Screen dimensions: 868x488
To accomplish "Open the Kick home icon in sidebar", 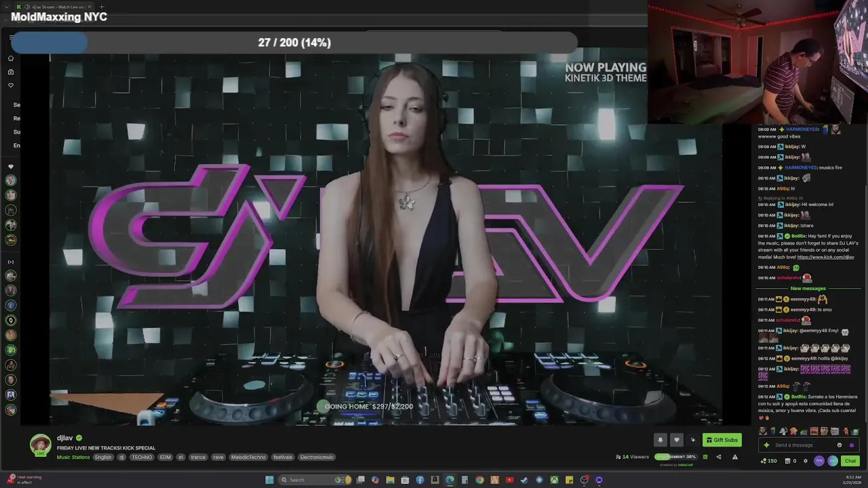I will pos(10,58).
